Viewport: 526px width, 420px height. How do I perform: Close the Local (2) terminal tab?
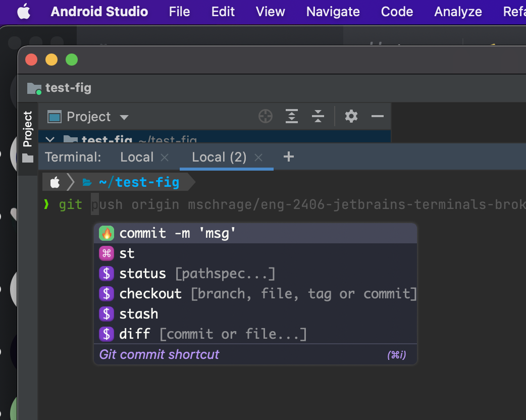click(258, 157)
